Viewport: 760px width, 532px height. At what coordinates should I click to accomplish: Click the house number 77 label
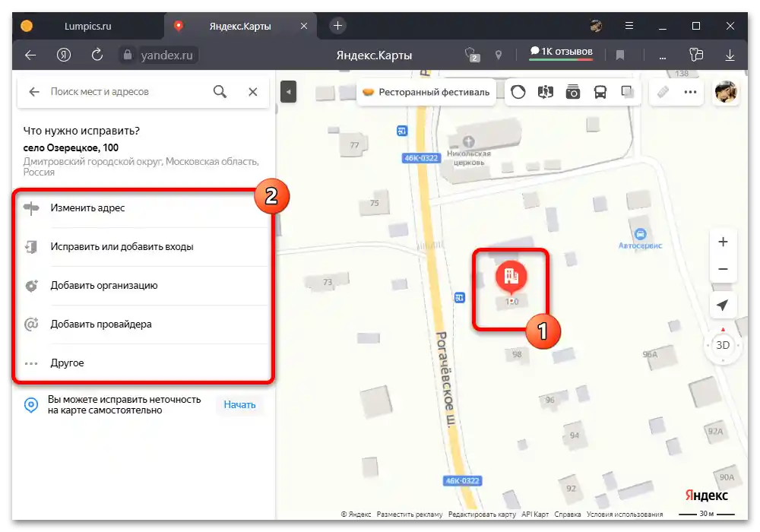pyautogui.click(x=354, y=145)
